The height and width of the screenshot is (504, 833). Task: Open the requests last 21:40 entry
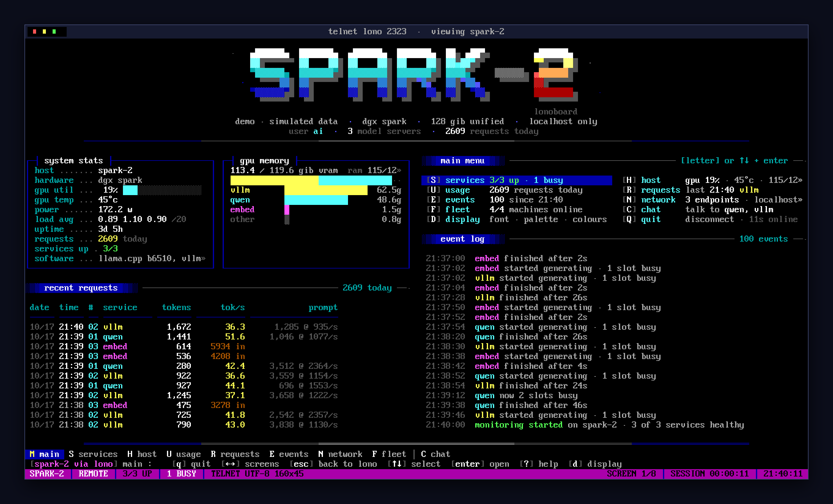click(x=690, y=190)
